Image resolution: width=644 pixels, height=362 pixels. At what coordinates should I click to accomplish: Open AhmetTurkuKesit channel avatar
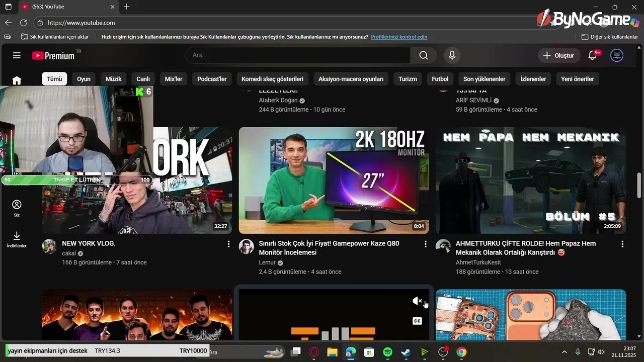click(x=443, y=246)
